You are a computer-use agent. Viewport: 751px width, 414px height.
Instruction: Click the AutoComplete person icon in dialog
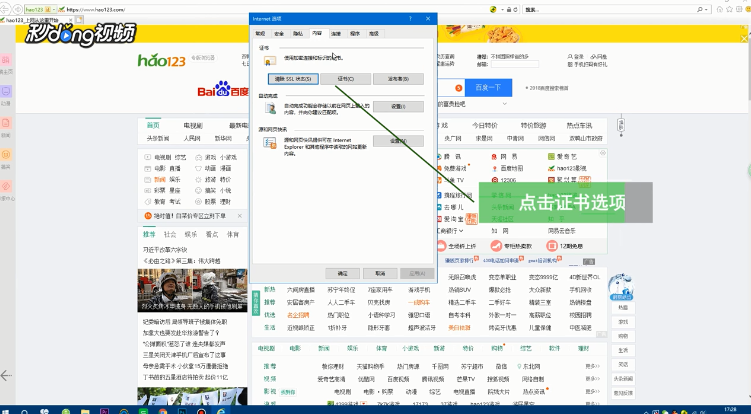point(271,108)
